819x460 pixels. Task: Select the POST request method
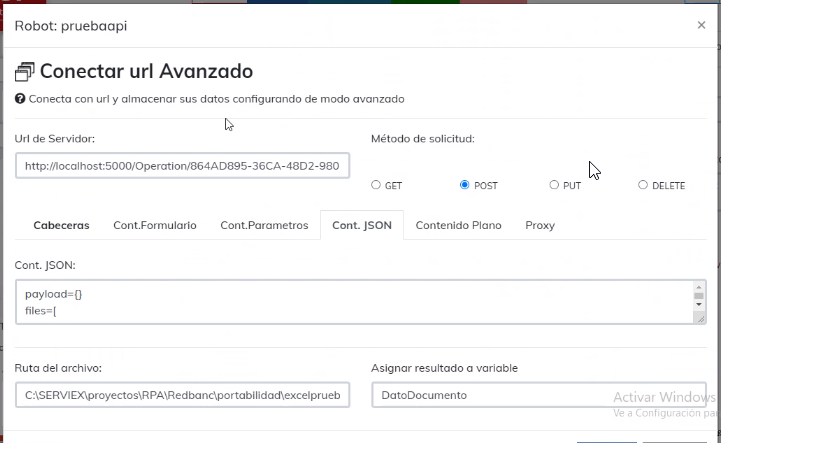coord(465,185)
